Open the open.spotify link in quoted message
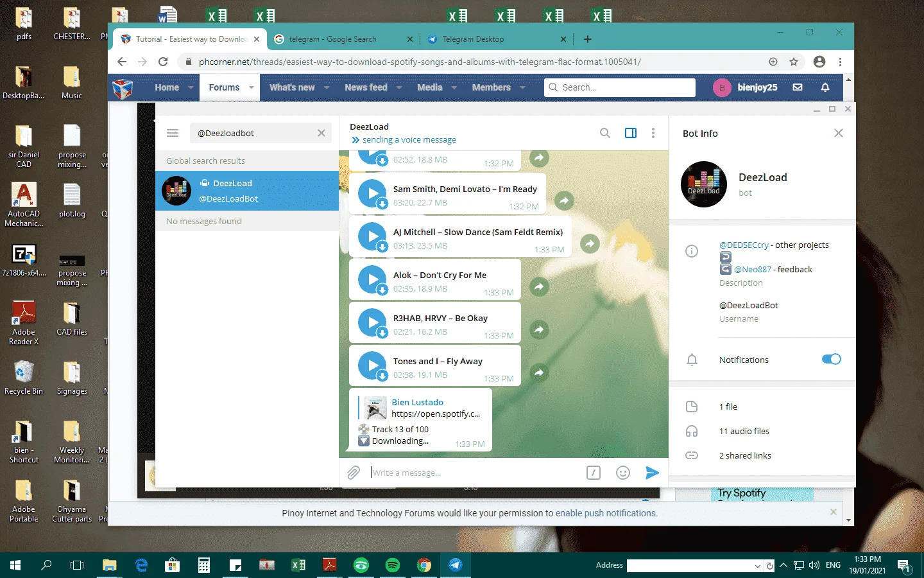Screen dimensions: 924x578 pos(436,414)
